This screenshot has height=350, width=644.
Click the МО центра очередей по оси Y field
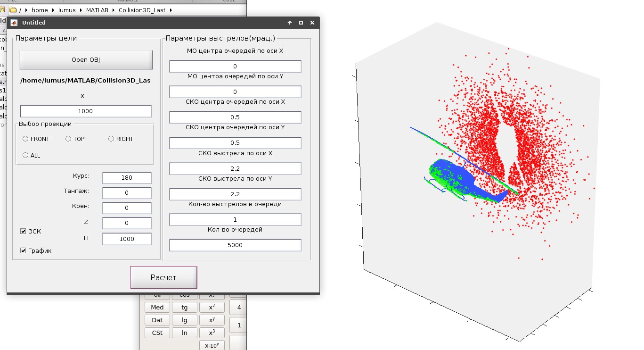click(x=235, y=92)
